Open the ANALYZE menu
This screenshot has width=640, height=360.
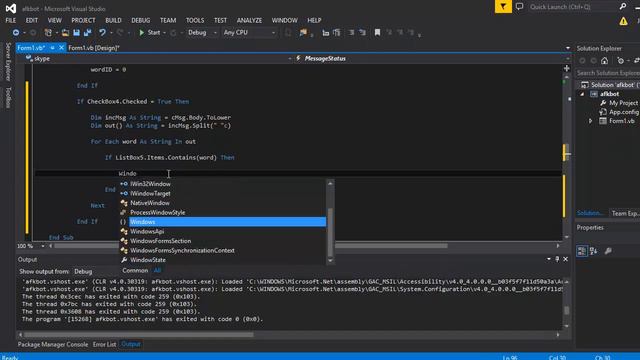pyautogui.click(x=249, y=20)
